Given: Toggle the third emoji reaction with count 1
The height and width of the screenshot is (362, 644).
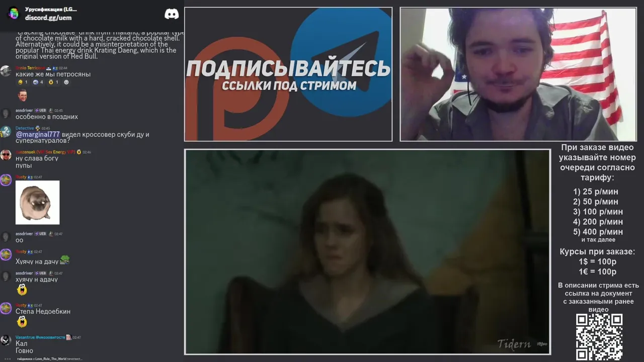Looking at the screenshot, I should 53,82.
